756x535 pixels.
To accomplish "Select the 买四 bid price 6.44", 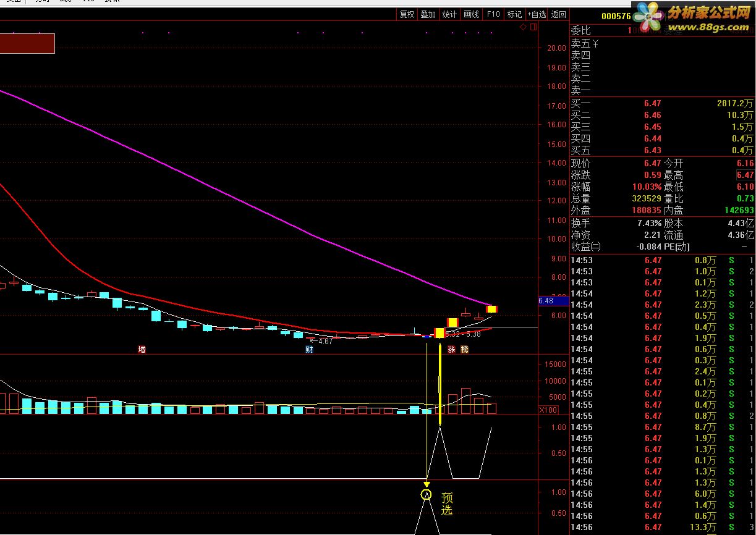I will pyautogui.click(x=653, y=138).
